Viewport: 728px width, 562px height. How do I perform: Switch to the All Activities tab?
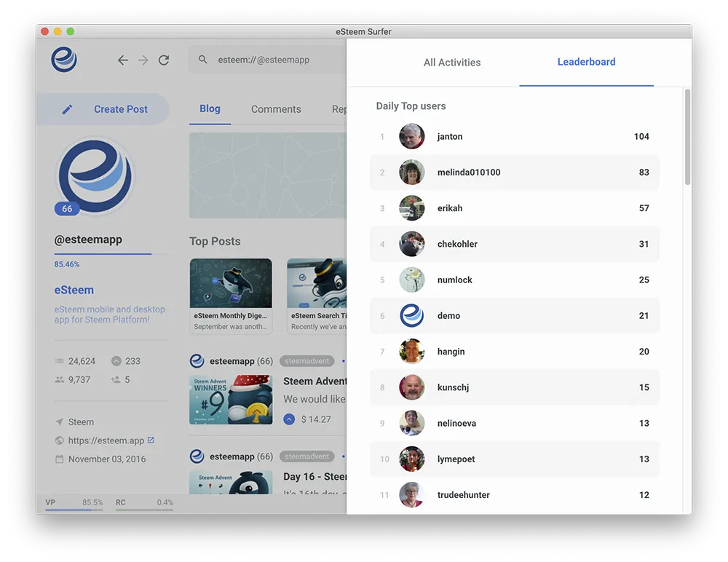451,63
